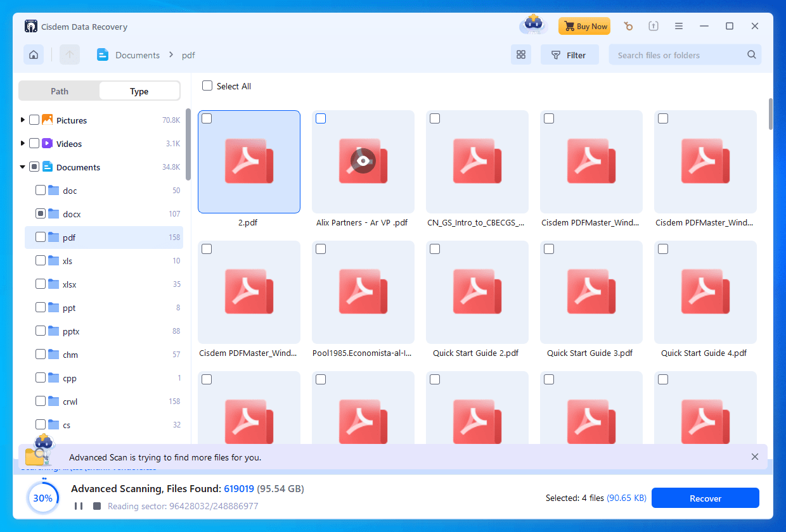Click the Pictures category icon
This screenshot has height=532, width=786.
tap(47, 120)
